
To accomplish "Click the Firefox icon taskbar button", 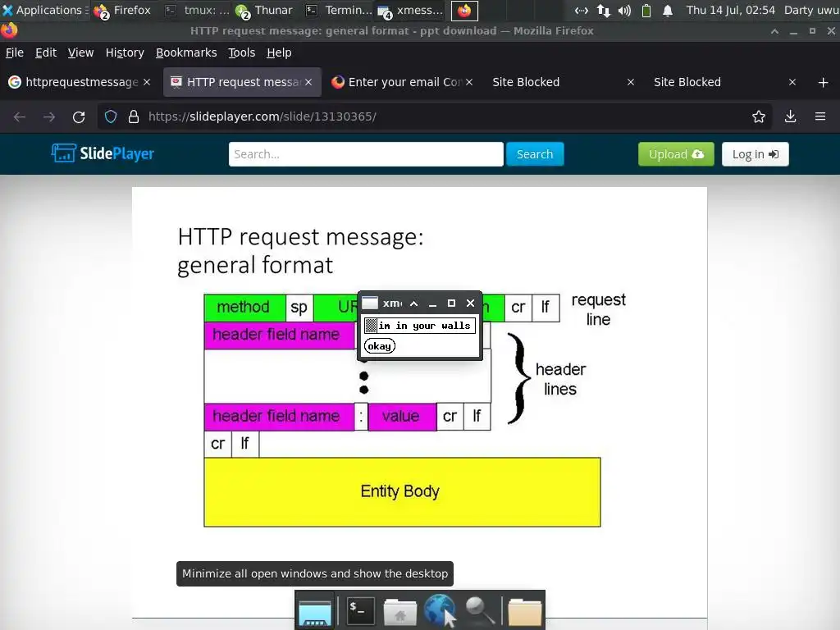I will 464,10.
